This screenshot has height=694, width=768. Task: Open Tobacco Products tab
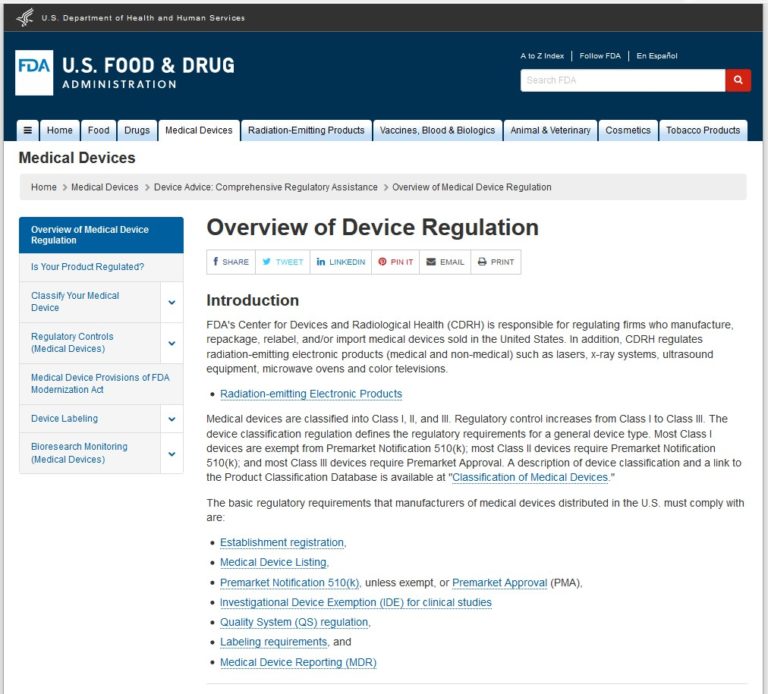click(703, 130)
